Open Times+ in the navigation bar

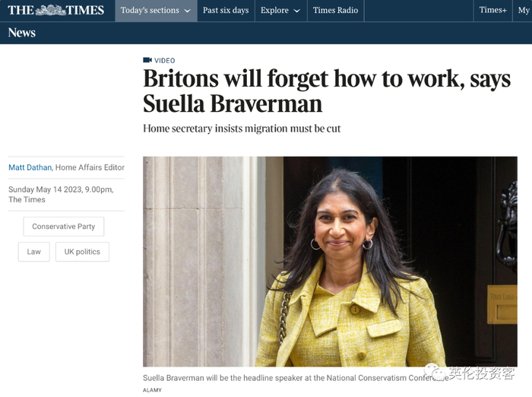point(493,10)
